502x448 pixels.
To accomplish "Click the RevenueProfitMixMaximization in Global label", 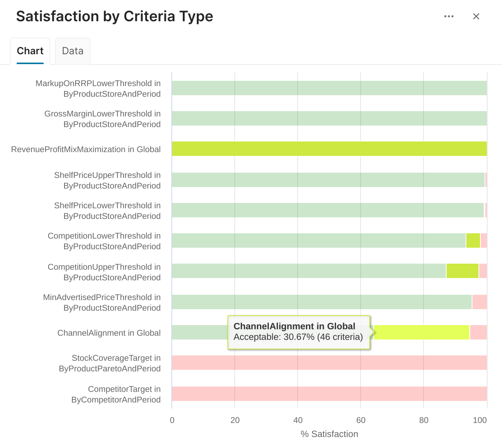I will pos(86,149).
